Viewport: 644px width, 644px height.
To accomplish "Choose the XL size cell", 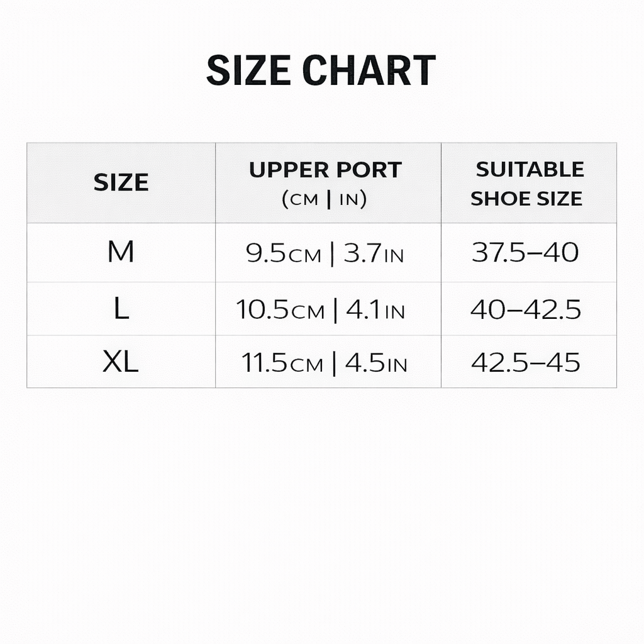I will [121, 362].
